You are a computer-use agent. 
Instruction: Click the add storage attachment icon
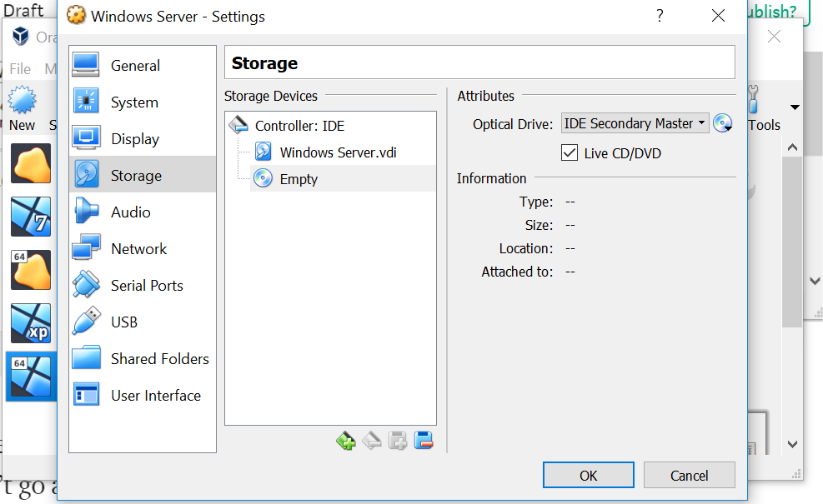[398, 441]
